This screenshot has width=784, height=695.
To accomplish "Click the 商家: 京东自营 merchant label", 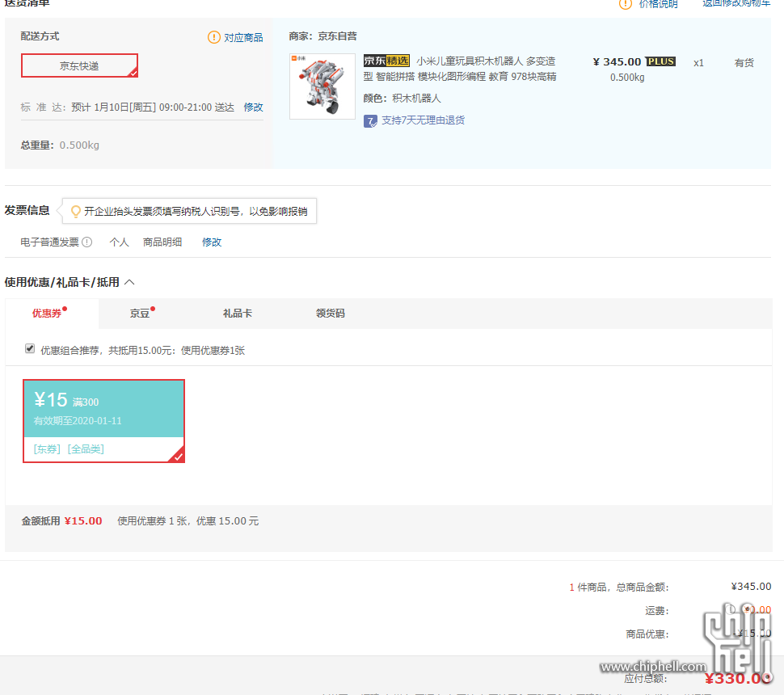I will pyautogui.click(x=323, y=36).
